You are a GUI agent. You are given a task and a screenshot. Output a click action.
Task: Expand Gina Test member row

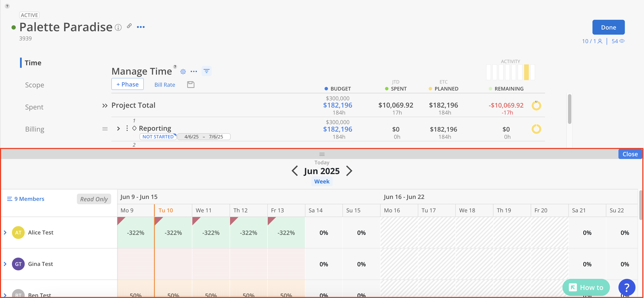pos(5,264)
